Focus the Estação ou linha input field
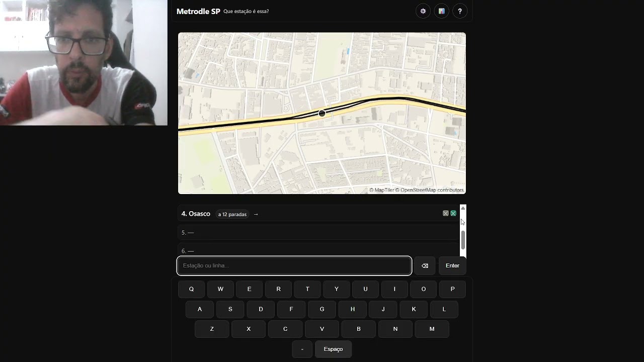Screen dimensions: 644x362 tap(294, 265)
